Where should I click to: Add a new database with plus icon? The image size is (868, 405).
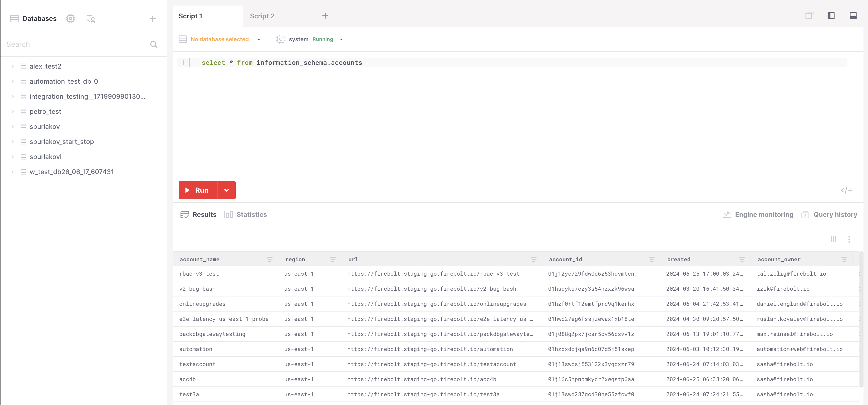(x=153, y=19)
